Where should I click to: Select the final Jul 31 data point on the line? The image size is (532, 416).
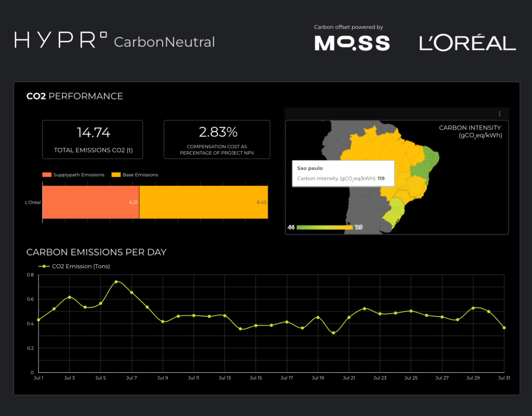504,328
